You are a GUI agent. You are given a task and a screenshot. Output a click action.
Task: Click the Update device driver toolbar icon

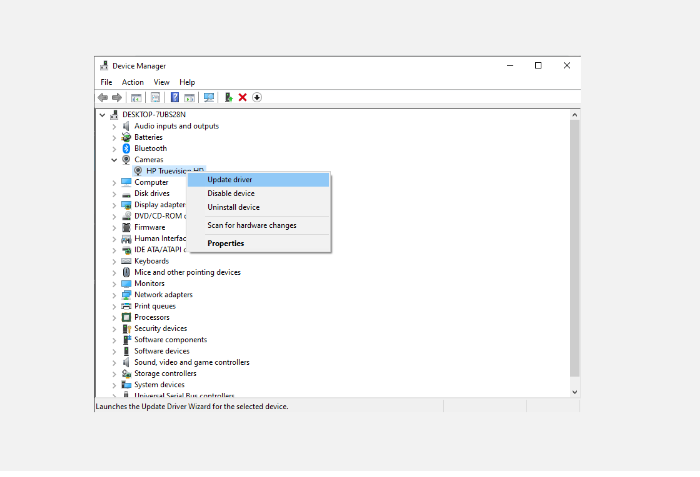coord(229,97)
